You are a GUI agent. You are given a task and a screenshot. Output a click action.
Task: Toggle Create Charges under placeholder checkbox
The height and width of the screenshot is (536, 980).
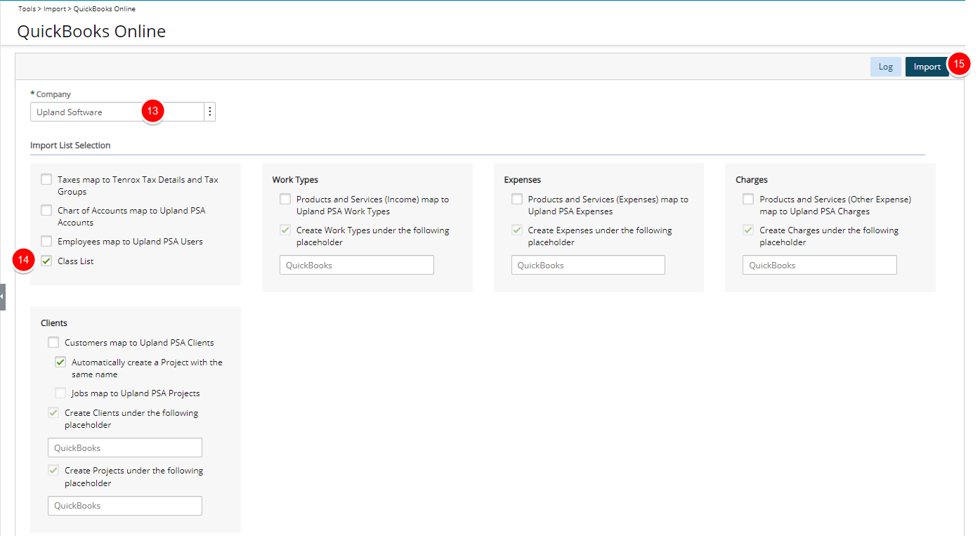[748, 230]
